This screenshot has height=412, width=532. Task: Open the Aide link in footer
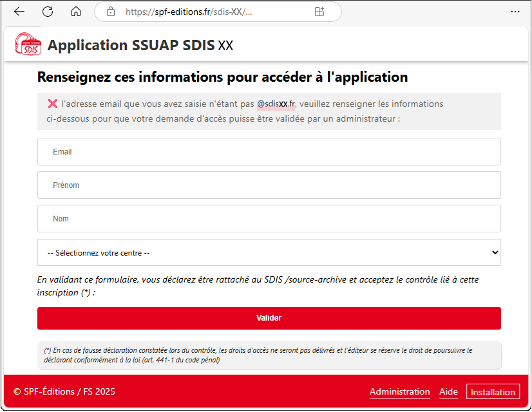(x=448, y=391)
